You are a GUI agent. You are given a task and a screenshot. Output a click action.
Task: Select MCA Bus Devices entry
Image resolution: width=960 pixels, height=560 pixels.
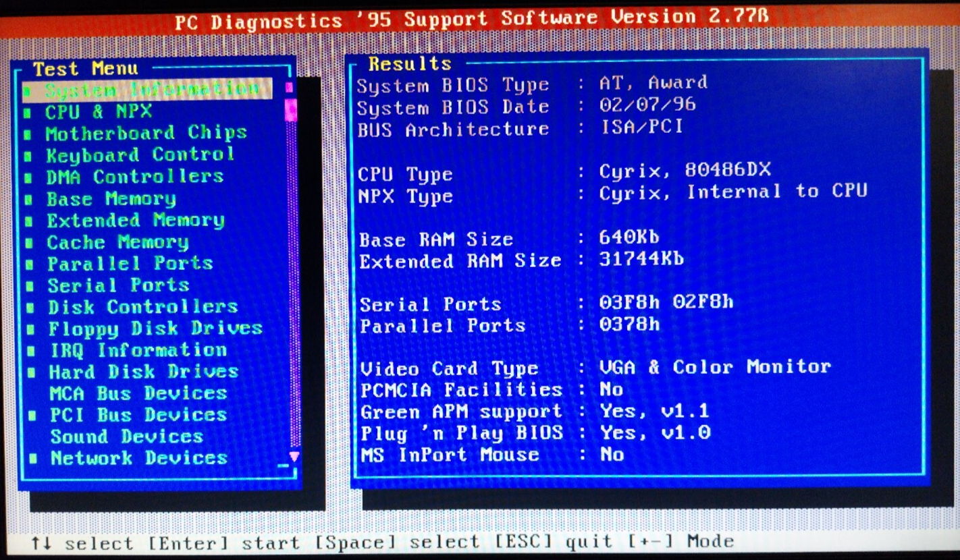coord(138,393)
